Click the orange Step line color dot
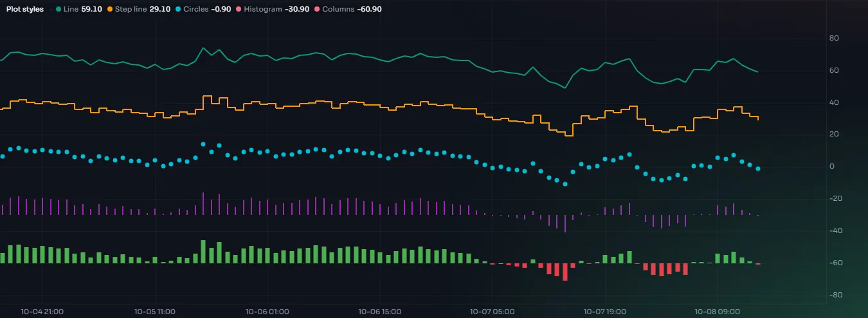The image size is (868, 318). click(x=110, y=10)
